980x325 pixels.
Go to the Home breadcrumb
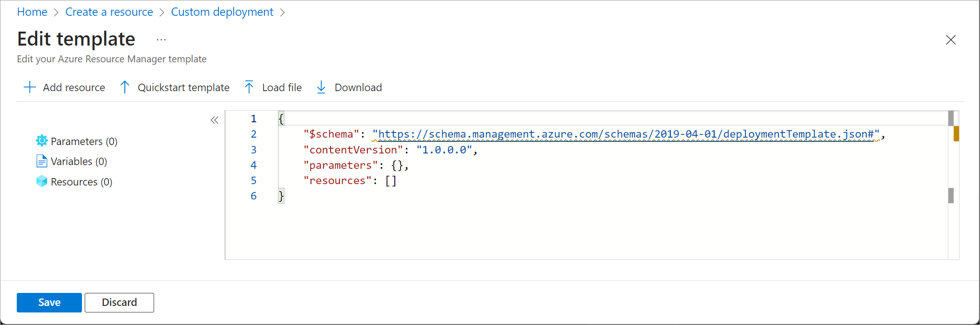point(32,12)
